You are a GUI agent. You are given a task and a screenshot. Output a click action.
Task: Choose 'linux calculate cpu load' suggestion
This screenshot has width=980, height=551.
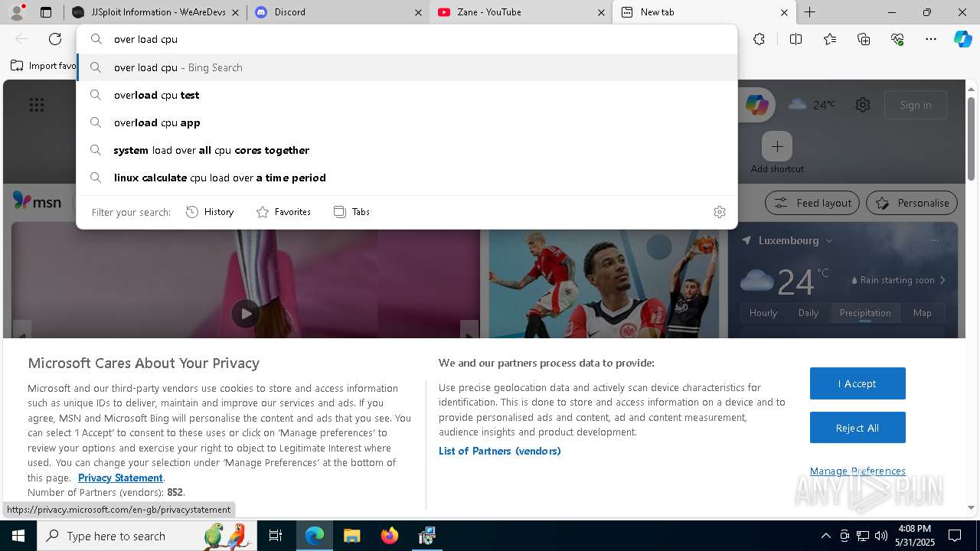coord(407,178)
